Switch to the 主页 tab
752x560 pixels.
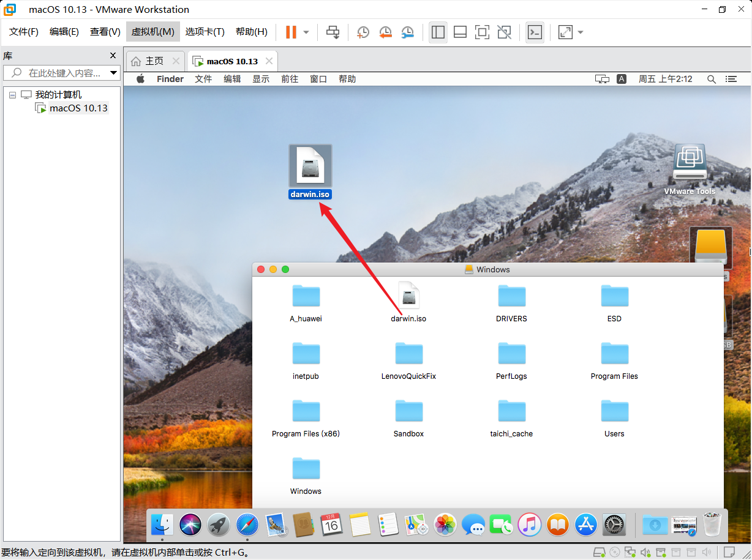point(153,61)
